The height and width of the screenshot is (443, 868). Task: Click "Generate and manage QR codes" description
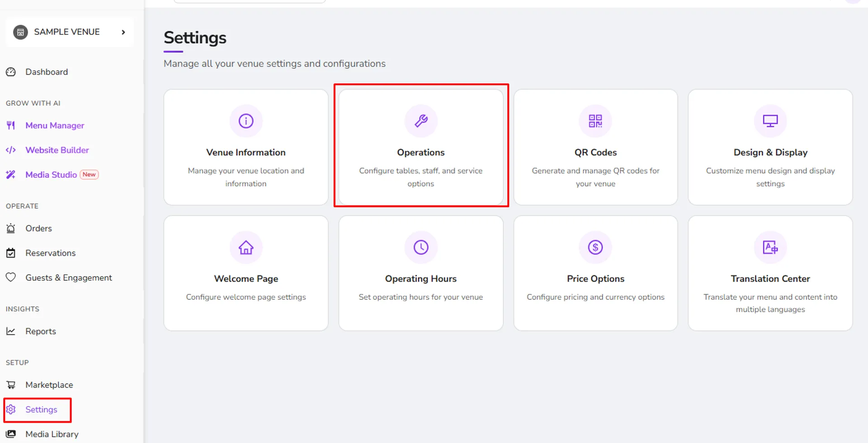click(595, 177)
